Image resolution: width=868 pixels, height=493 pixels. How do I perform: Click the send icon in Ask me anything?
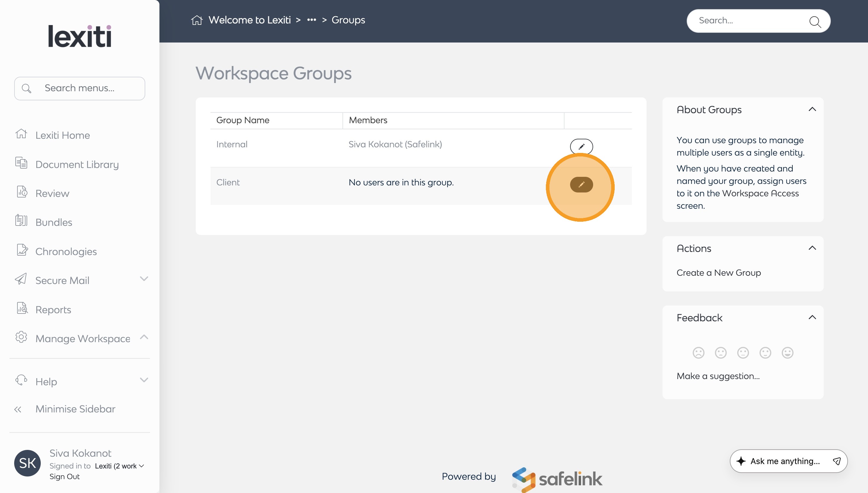836,461
